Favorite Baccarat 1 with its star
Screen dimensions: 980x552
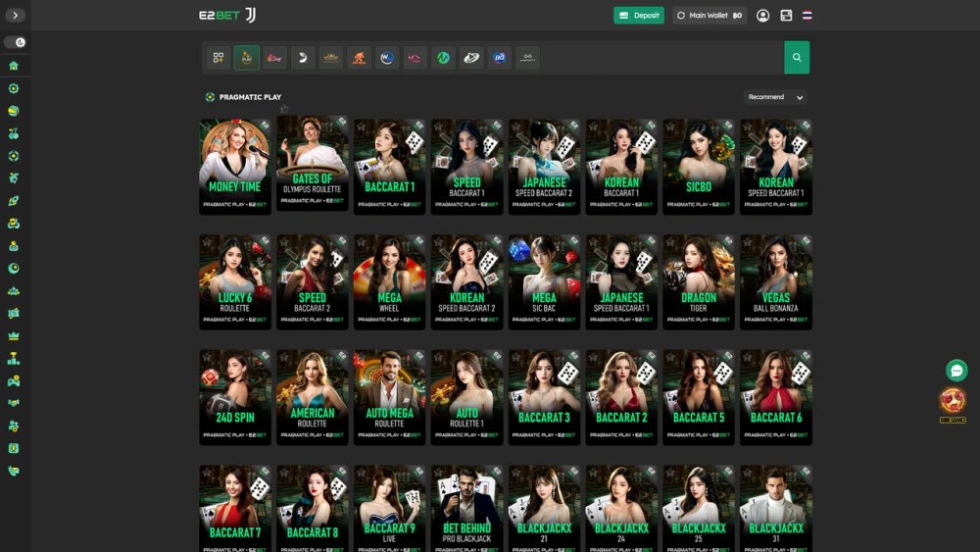coord(362,126)
